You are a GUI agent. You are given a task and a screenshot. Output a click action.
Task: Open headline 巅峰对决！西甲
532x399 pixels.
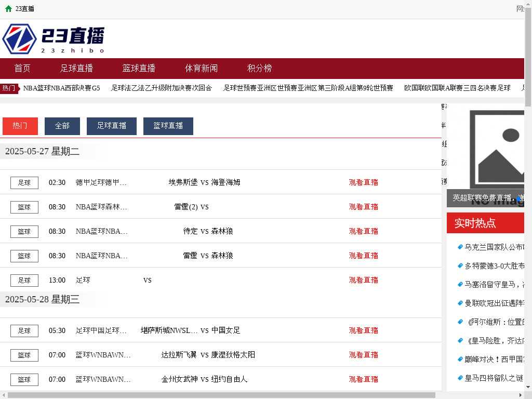click(495, 359)
